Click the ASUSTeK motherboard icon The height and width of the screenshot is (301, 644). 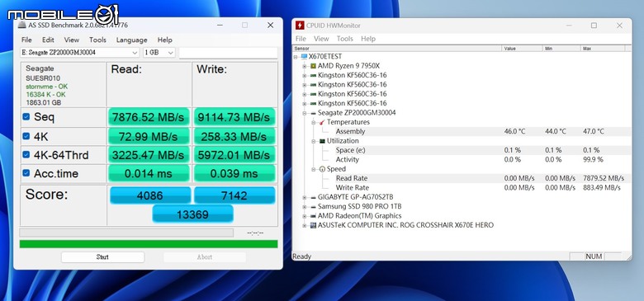click(314, 225)
